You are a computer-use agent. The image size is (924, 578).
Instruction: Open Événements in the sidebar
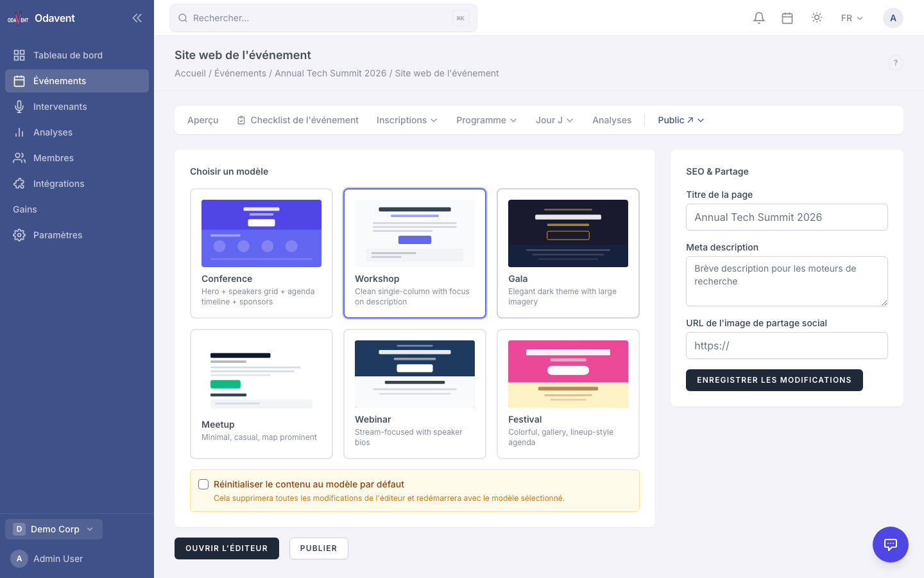[x=77, y=81]
